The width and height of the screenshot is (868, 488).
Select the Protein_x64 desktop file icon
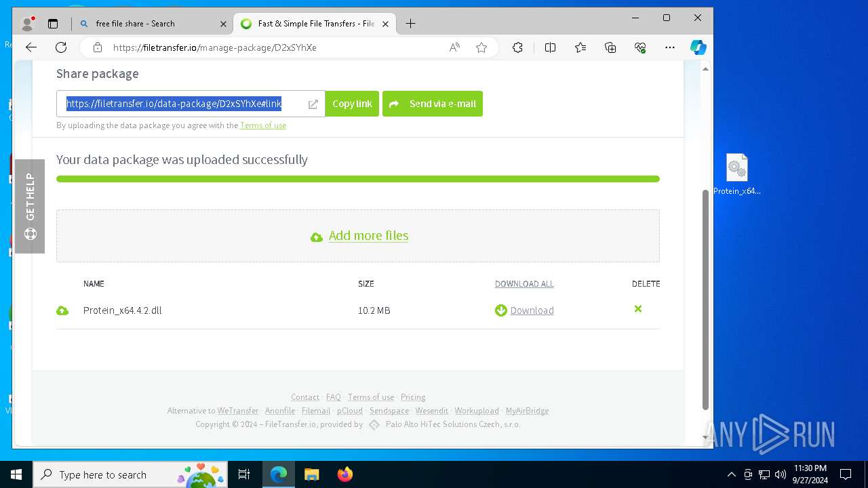pyautogui.click(x=737, y=174)
